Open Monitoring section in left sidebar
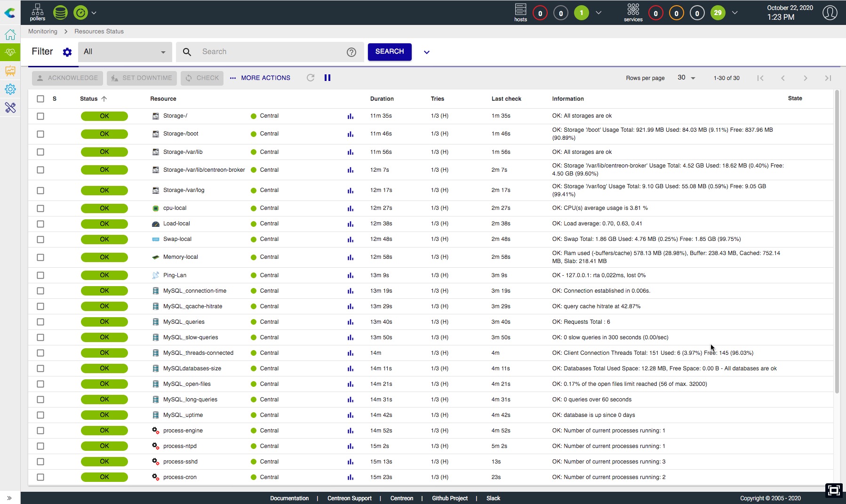This screenshot has width=846, height=504. pos(10,52)
